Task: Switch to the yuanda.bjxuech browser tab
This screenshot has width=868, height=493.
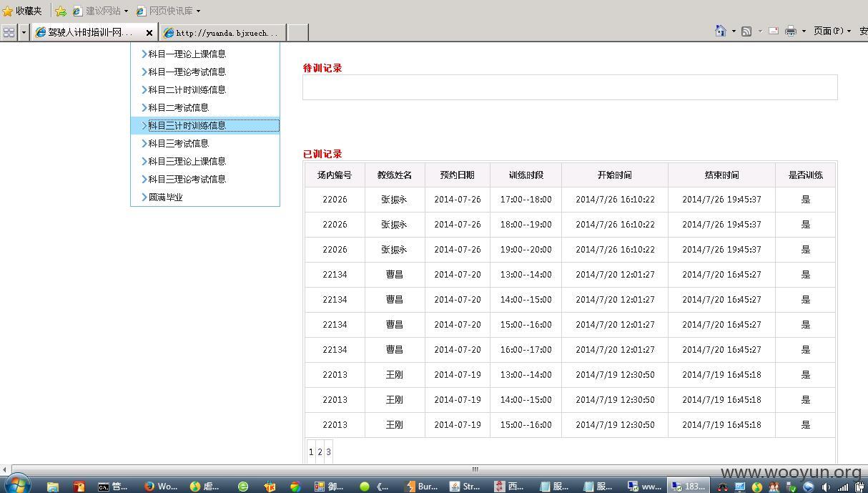Action: pos(222,33)
